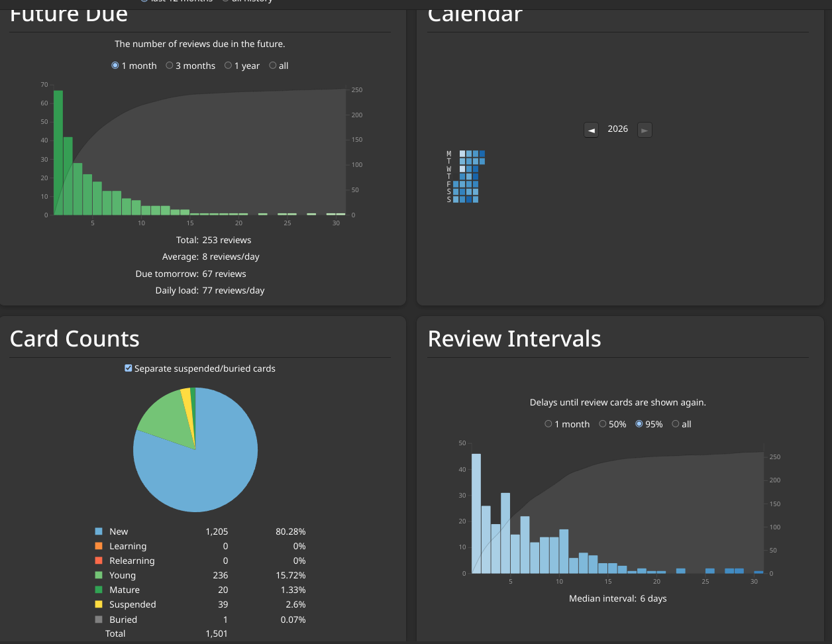Click 'Daily load: 77 reviews/day' text
Screen dimensions: 832x644
point(210,290)
